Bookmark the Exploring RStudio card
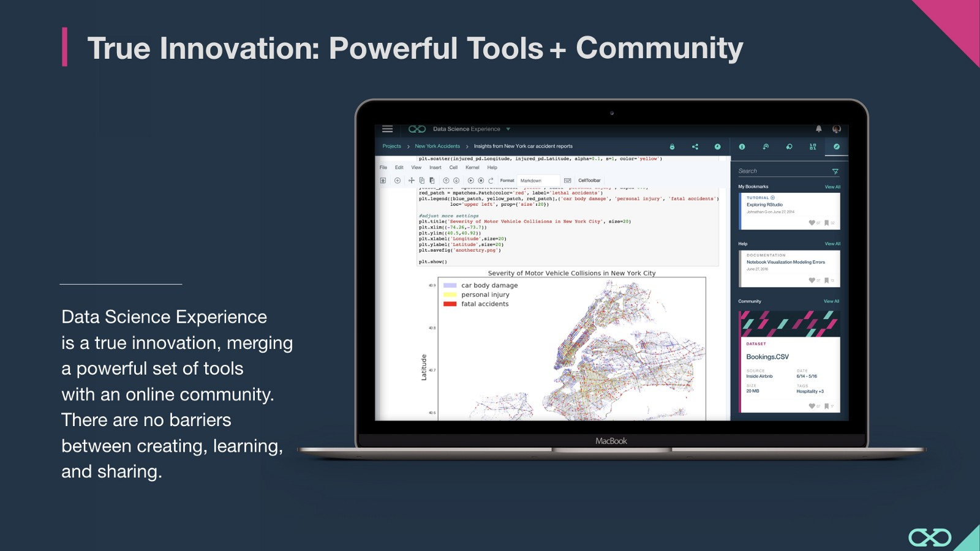Viewport: 980px width, 551px height. point(826,223)
